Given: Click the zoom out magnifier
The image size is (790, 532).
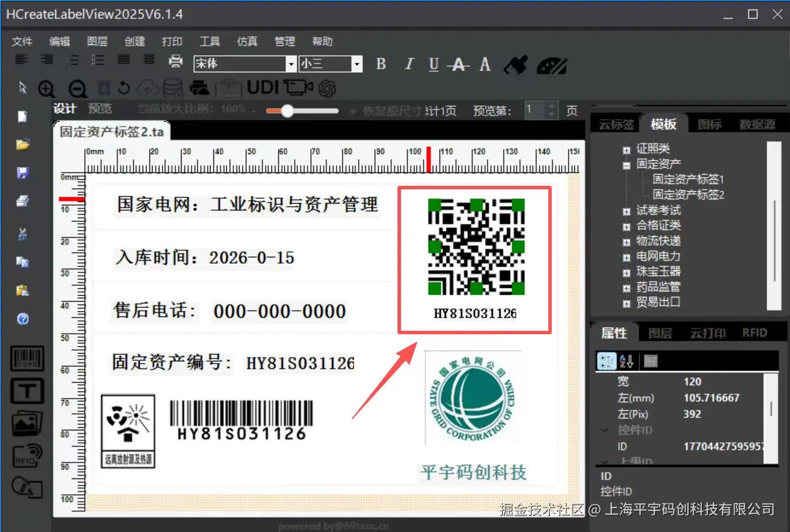Looking at the screenshot, I should pos(78,89).
